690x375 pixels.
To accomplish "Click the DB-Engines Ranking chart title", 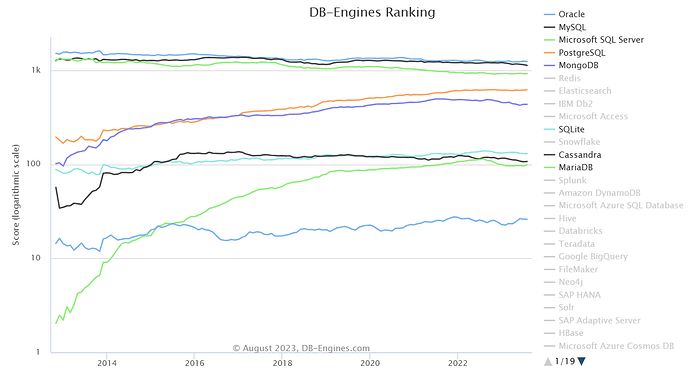I will click(x=372, y=12).
